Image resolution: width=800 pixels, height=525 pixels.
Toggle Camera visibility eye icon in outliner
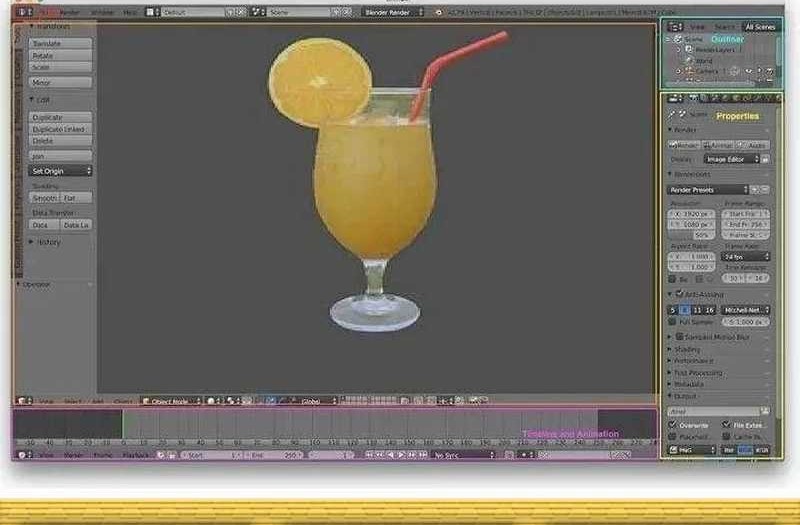tap(749, 72)
